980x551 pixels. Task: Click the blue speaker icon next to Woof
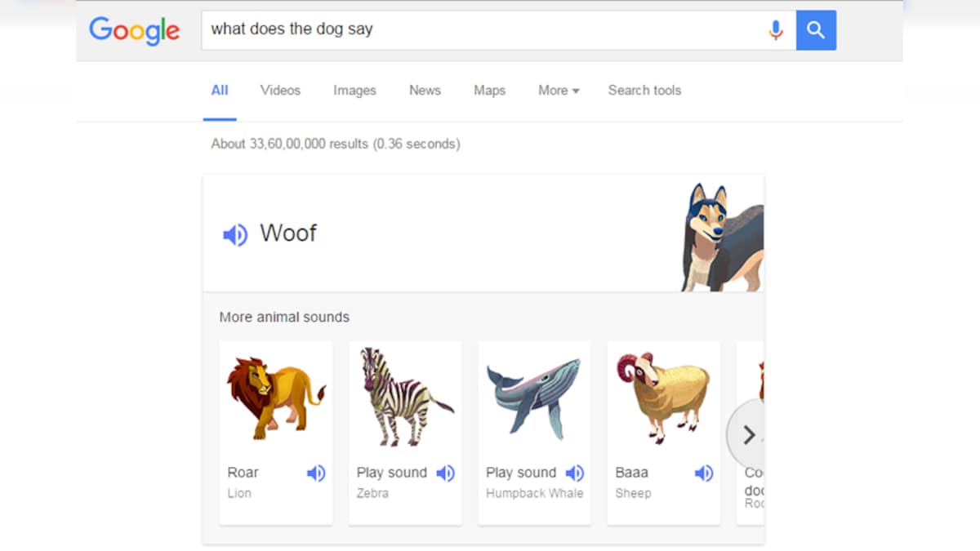coord(234,234)
